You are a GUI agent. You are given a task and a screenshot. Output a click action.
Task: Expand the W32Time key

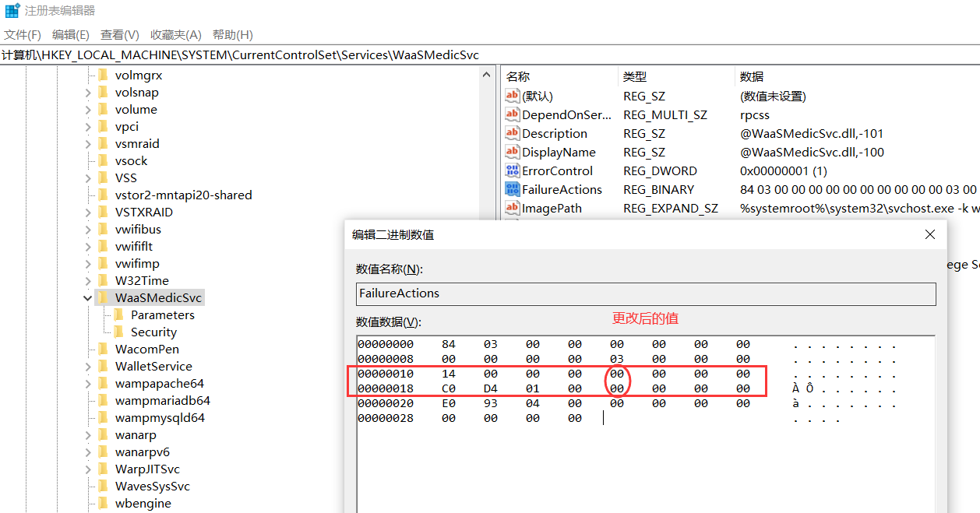pyautogui.click(x=88, y=281)
